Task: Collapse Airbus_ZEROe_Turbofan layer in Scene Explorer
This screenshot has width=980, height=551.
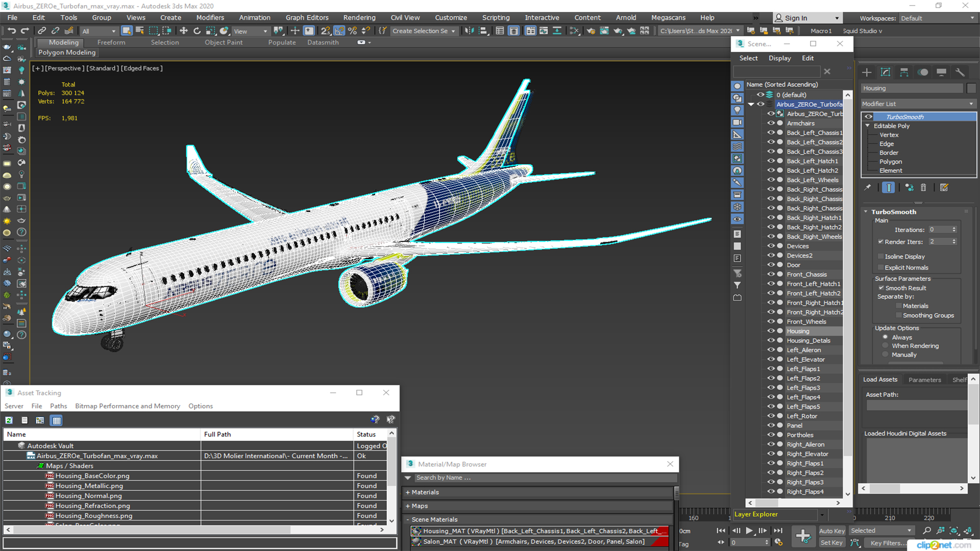Action: 751,104
